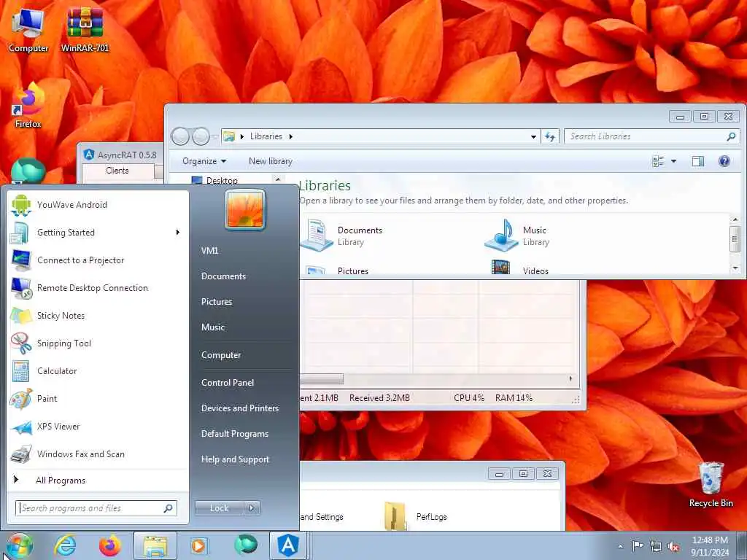This screenshot has width=747, height=560.
Task: Open Recycle Bin on desktop
Action: pos(711,485)
